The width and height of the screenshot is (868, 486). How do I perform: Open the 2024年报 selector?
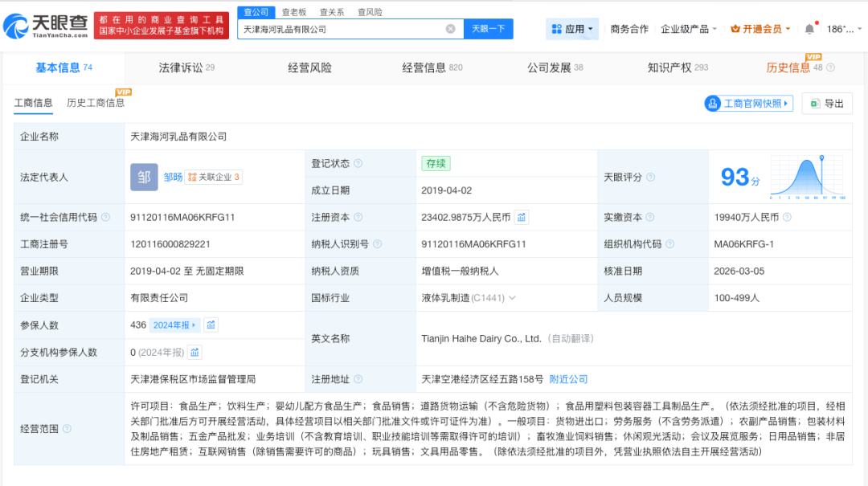(x=174, y=325)
